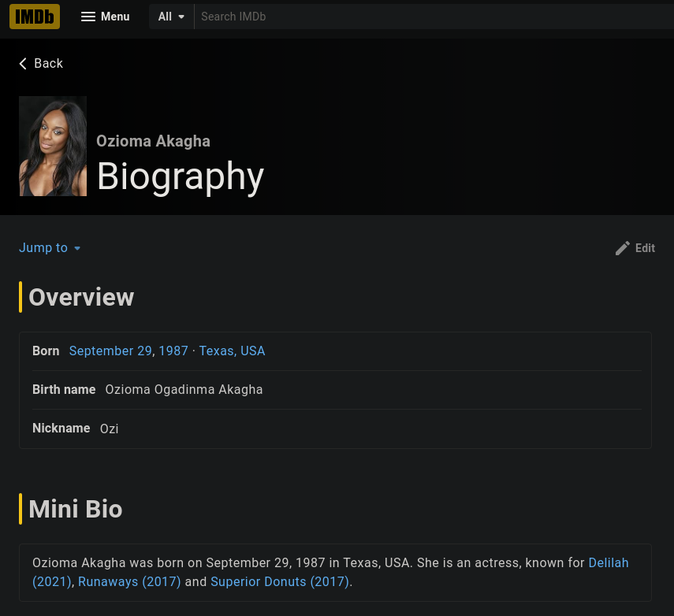Open the 1987 birth year link
This screenshot has width=674, height=616.
pos(173,351)
